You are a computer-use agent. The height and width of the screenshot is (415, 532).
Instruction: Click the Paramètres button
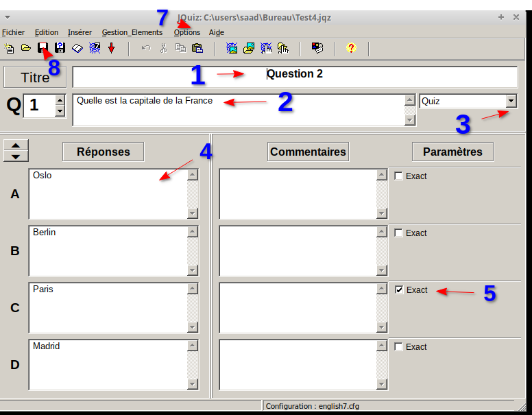[x=452, y=152]
